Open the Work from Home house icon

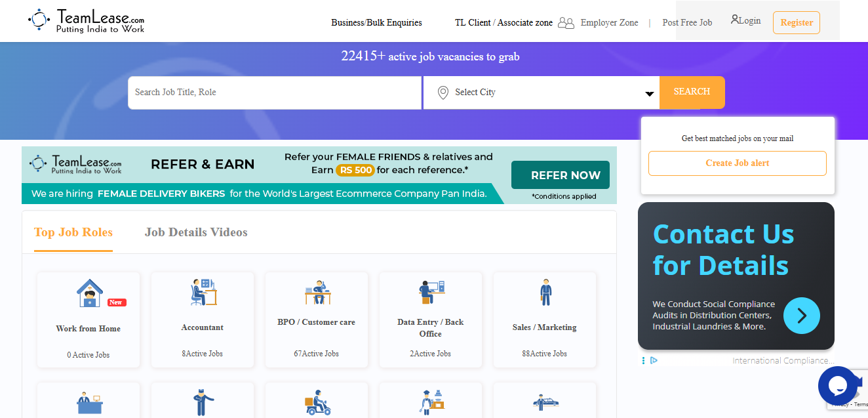(x=90, y=293)
